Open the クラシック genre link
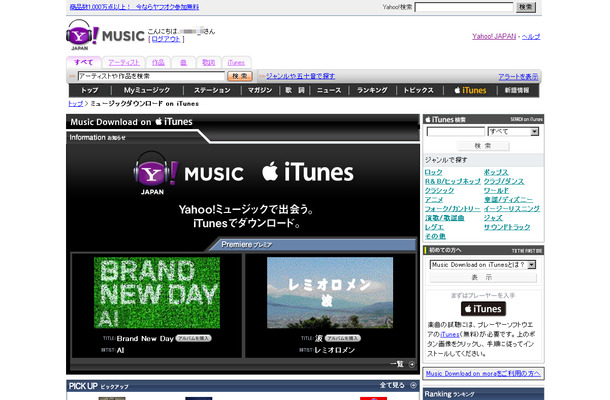This screenshot has width=610, height=400. (440, 190)
